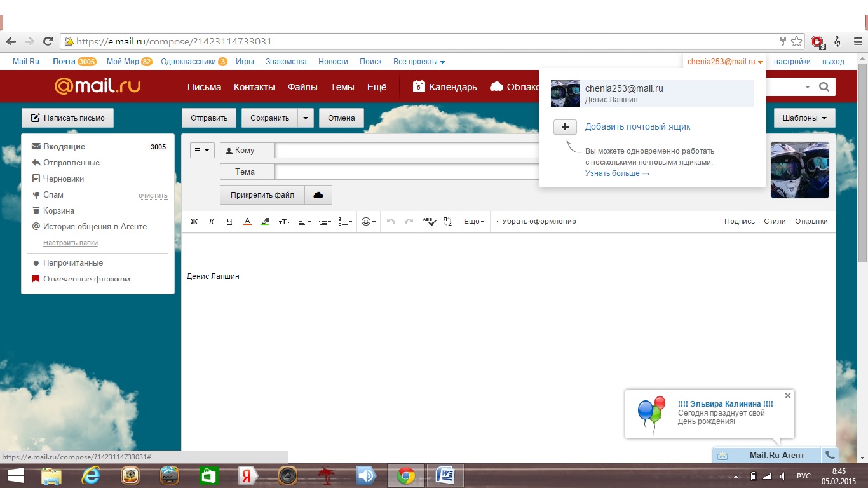Open the Входящие folder
The width and height of the screenshot is (868, 488).
point(64,147)
